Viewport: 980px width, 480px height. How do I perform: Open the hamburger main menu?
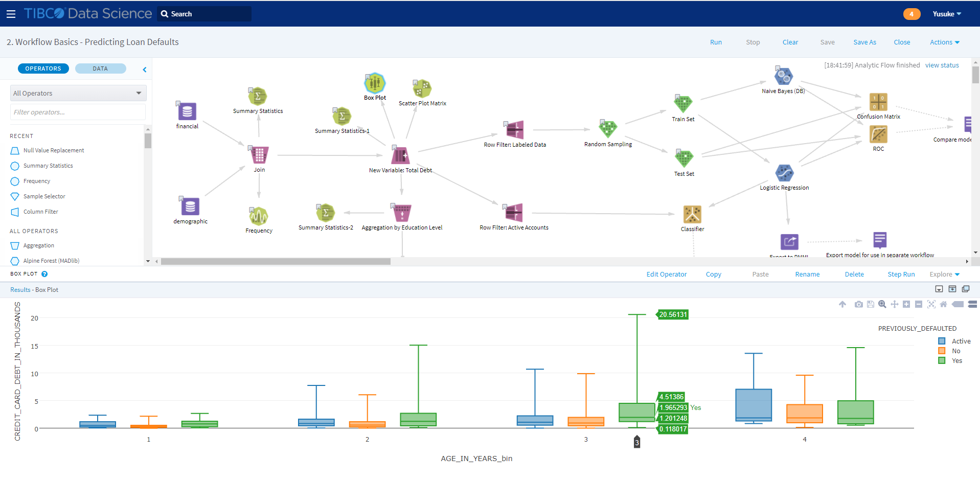[11, 14]
